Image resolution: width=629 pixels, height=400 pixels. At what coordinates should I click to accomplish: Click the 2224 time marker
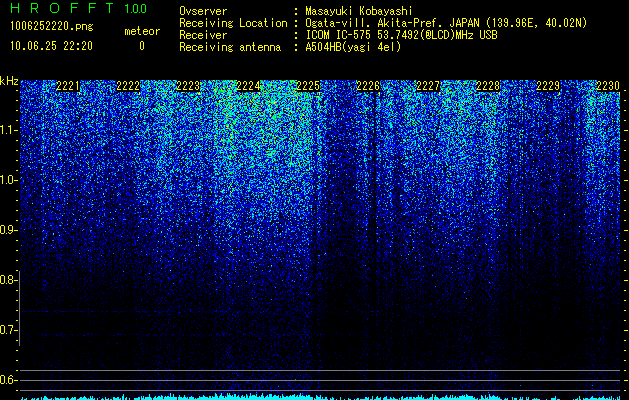click(248, 86)
